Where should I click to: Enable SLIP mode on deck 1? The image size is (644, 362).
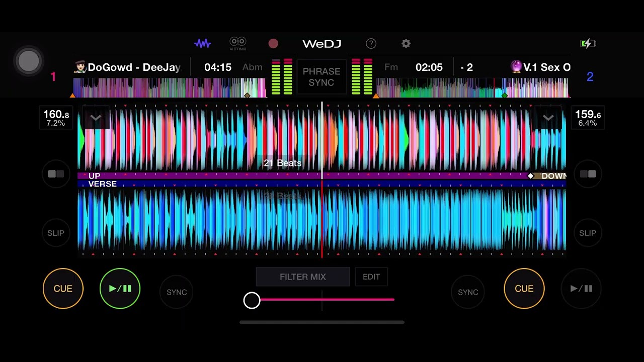[x=56, y=233]
